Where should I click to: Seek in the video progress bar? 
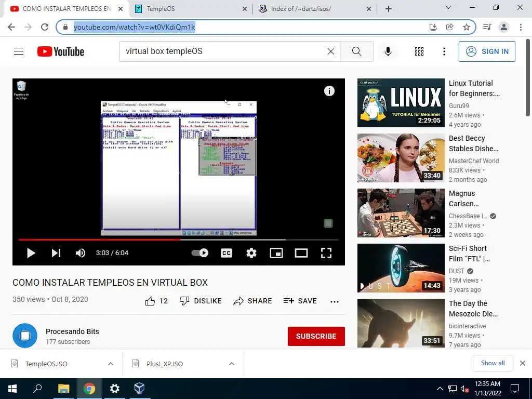(x=179, y=240)
